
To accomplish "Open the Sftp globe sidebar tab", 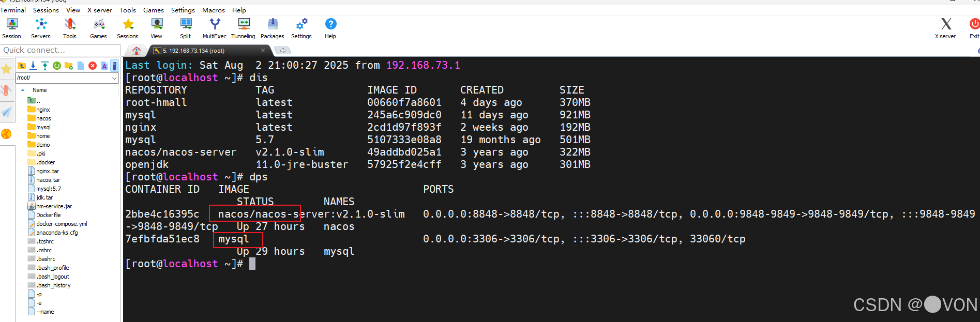I will (x=7, y=134).
